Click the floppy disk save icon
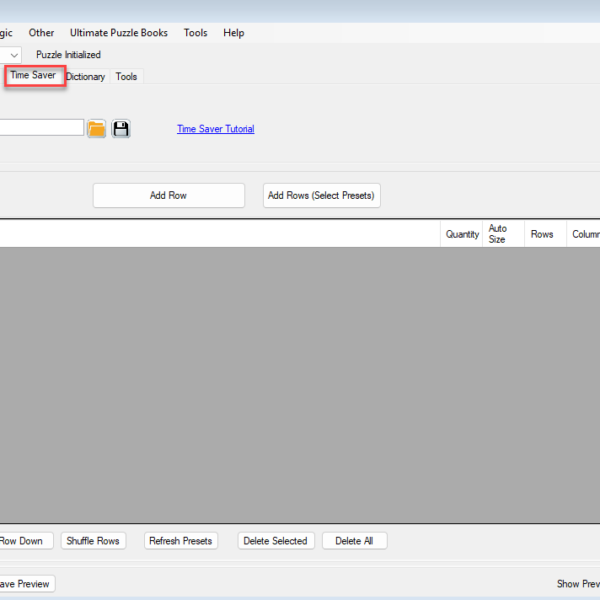This screenshot has width=600, height=600. tap(121, 128)
